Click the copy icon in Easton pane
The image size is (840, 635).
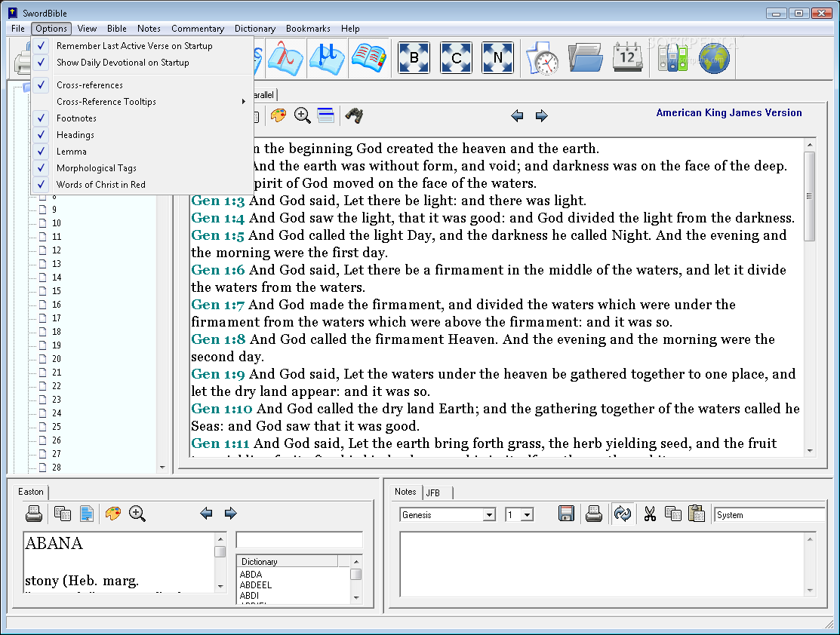pos(63,514)
